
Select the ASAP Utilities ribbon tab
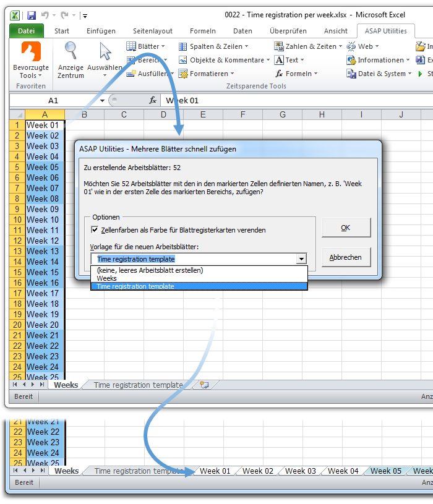[x=386, y=31]
